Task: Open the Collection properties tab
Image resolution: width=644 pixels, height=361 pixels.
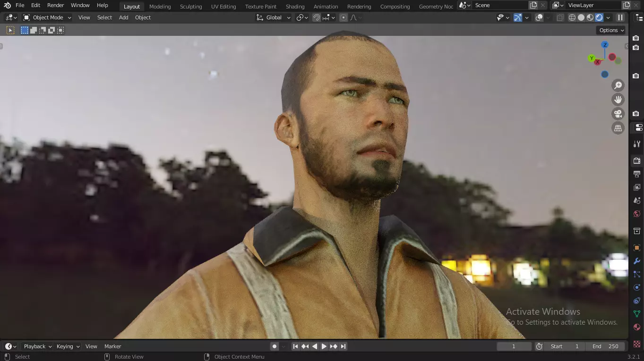Action: [x=637, y=231]
